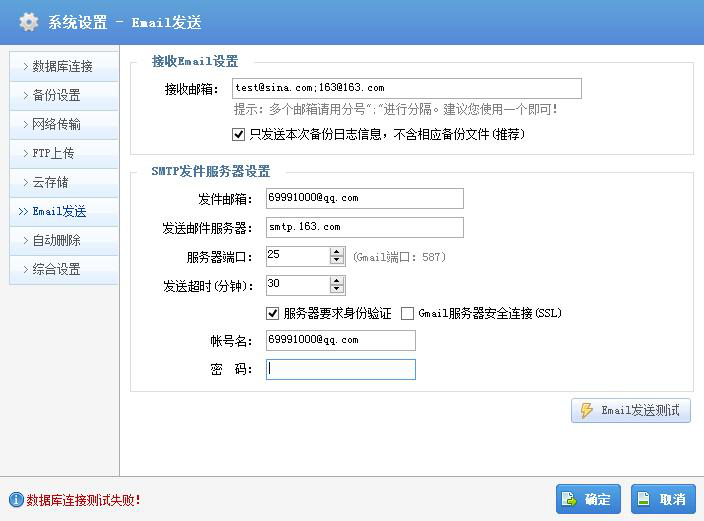
Task: Click the 服务器端口 number field
Action: click(298, 256)
